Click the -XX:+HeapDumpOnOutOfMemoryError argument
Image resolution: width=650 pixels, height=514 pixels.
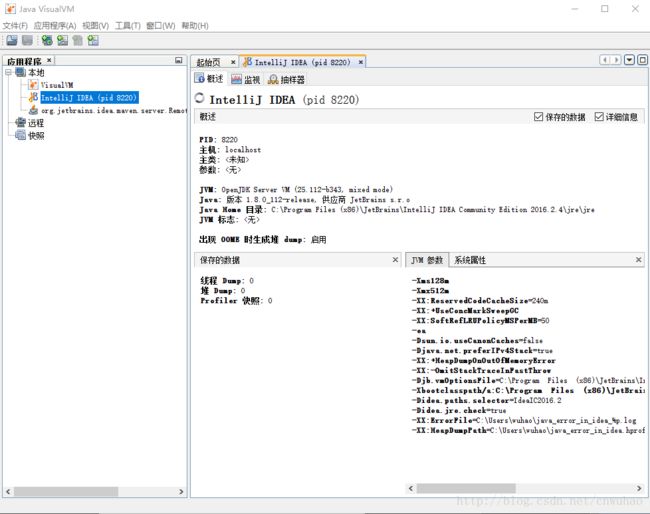point(483,361)
